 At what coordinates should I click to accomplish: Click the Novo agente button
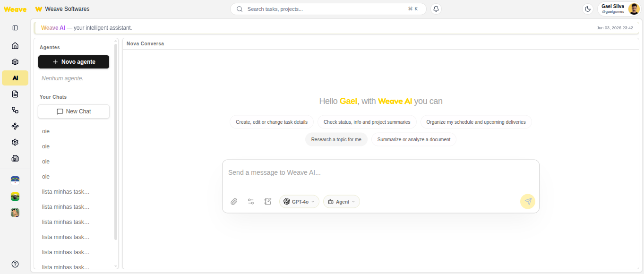pos(74,62)
